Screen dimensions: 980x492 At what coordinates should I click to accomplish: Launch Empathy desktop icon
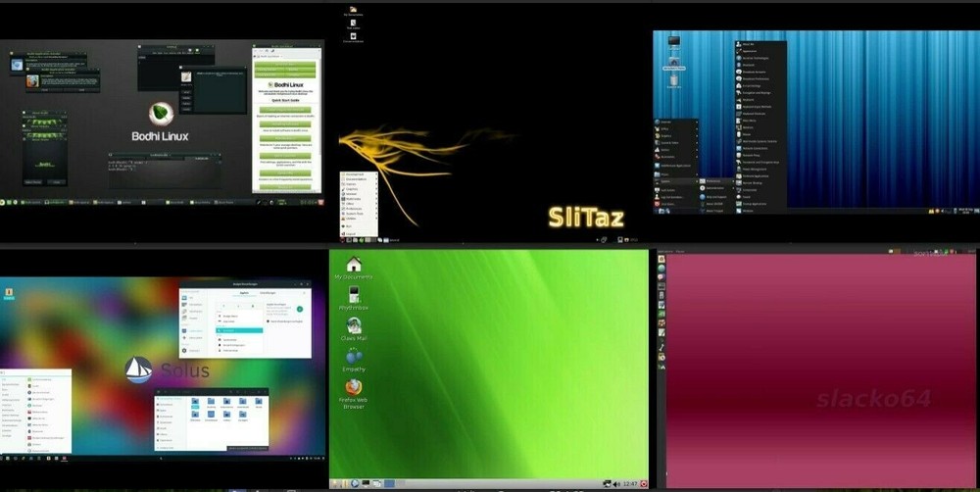pos(354,360)
